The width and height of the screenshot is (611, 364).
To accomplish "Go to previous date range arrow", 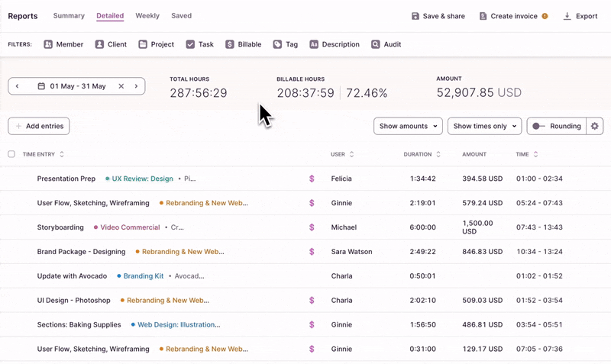I will click(18, 86).
